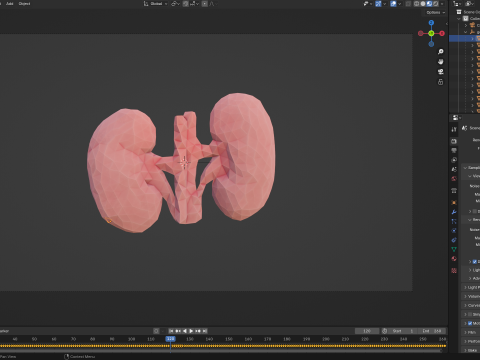Play animation in reverse
Viewport: 480px width, 360px height.
pyautogui.click(x=184, y=331)
